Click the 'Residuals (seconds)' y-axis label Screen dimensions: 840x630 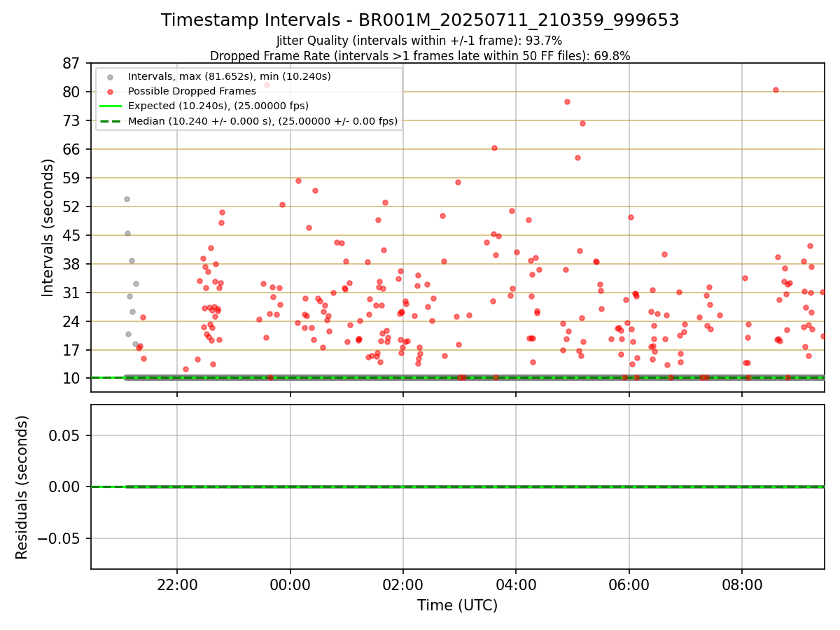click(22, 487)
